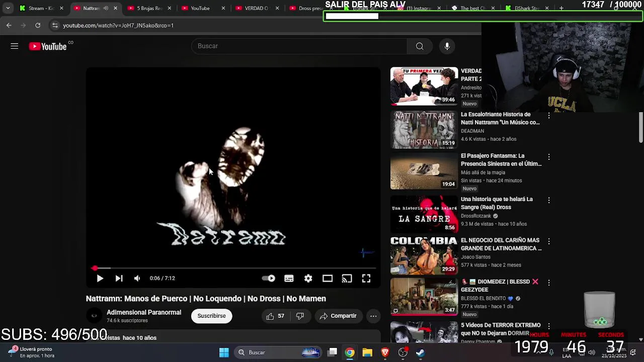Viewport: 644px width, 362px height.
Task: Click the Buscar search input
Action: [299, 46]
